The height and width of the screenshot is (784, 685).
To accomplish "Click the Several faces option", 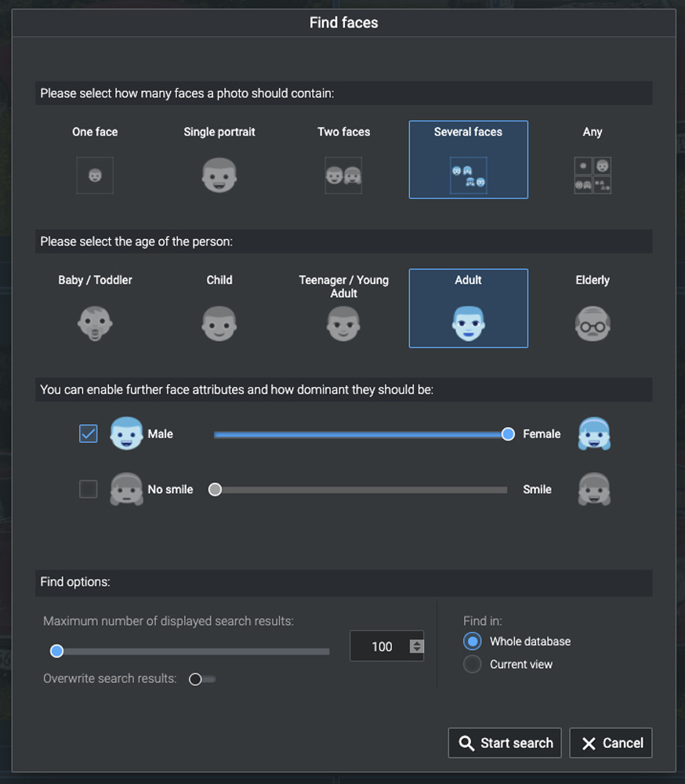I will tap(468, 160).
